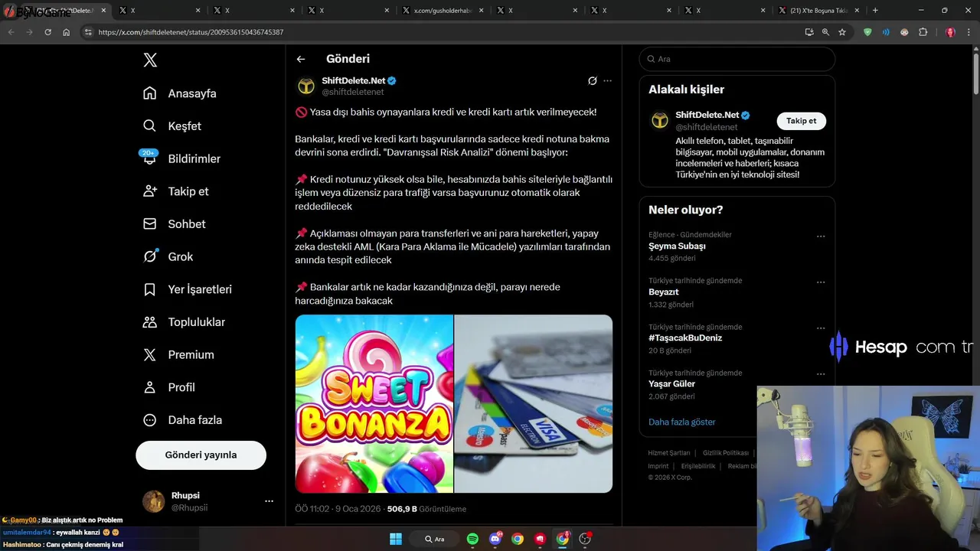Screen dimensions: 980x551
Task: Click the address bar URL
Action: (x=191, y=32)
